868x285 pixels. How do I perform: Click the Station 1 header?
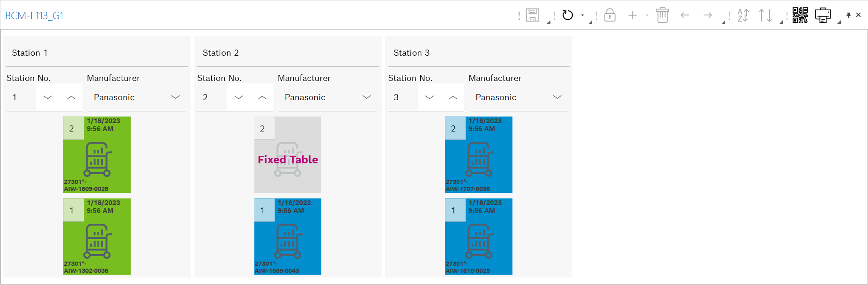click(30, 53)
